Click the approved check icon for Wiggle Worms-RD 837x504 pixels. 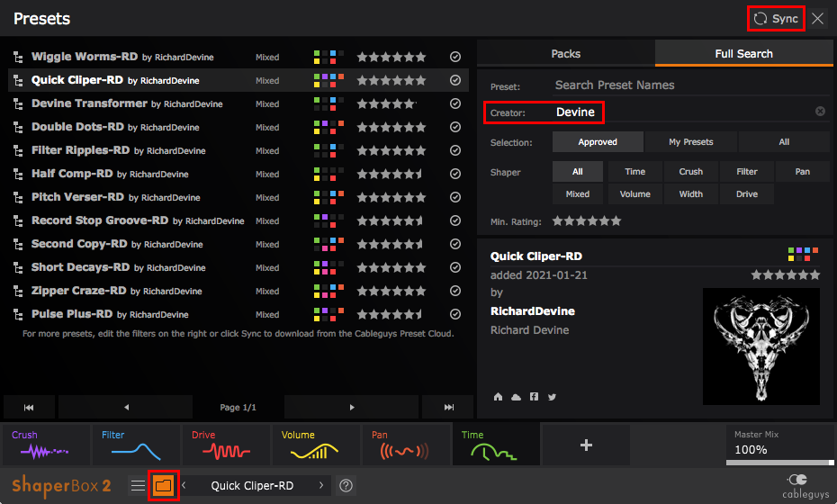(455, 57)
